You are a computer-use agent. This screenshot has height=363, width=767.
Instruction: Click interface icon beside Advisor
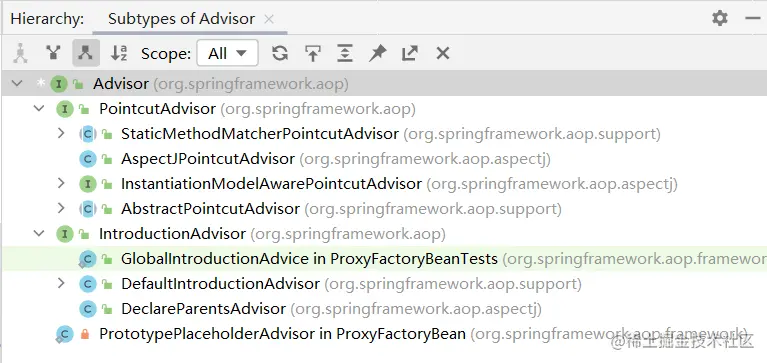[x=59, y=84]
